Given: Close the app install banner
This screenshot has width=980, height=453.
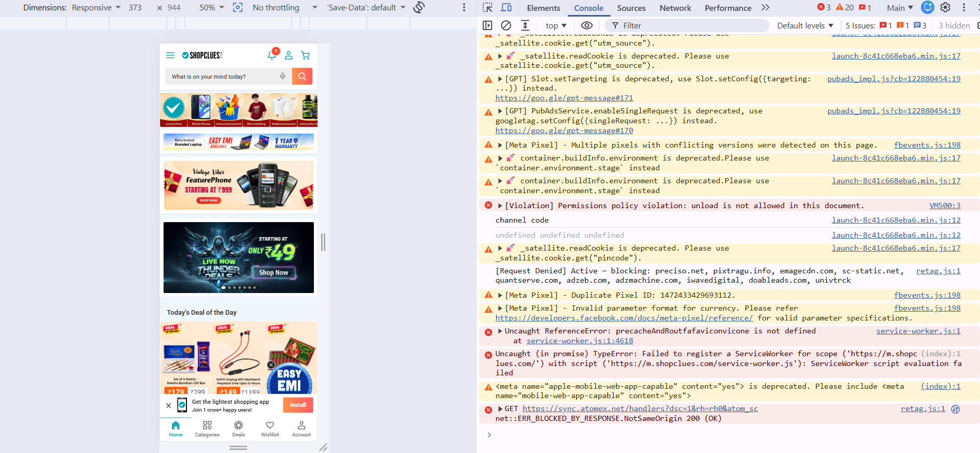Looking at the screenshot, I should (x=168, y=405).
